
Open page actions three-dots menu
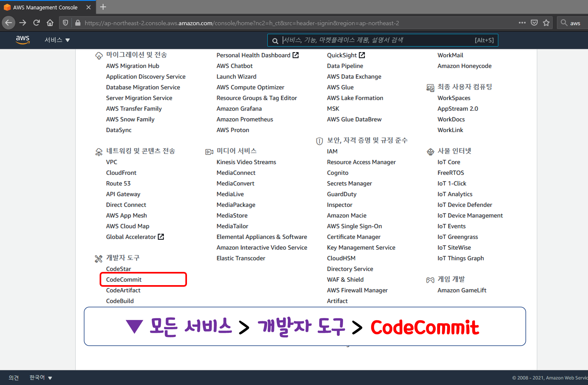[522, 23]
